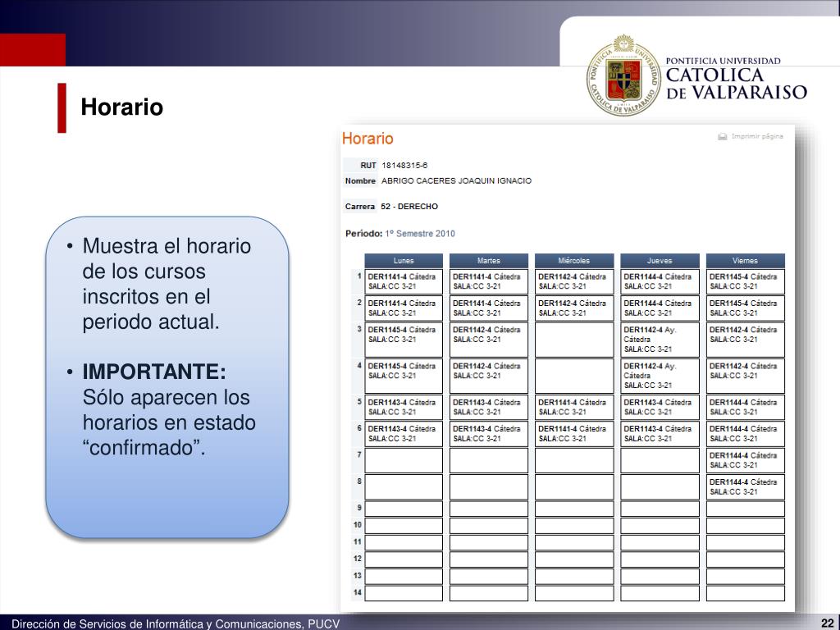
Task: Click the orange Horario page heading
Action: coord(367,139)
